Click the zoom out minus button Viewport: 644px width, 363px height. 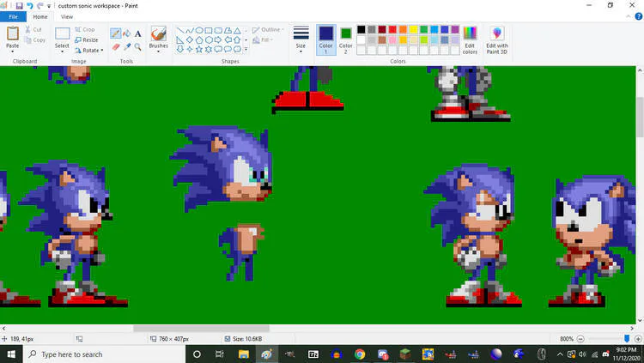[580, 339]
